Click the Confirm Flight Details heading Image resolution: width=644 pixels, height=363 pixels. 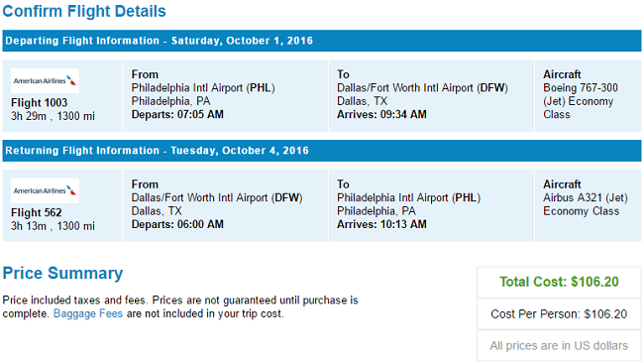(84, 11)
